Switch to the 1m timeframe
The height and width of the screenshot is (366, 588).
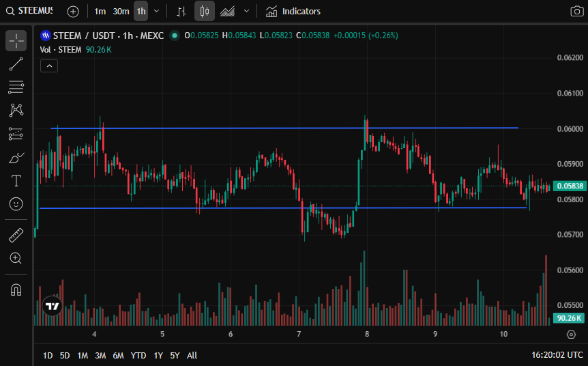100,12
